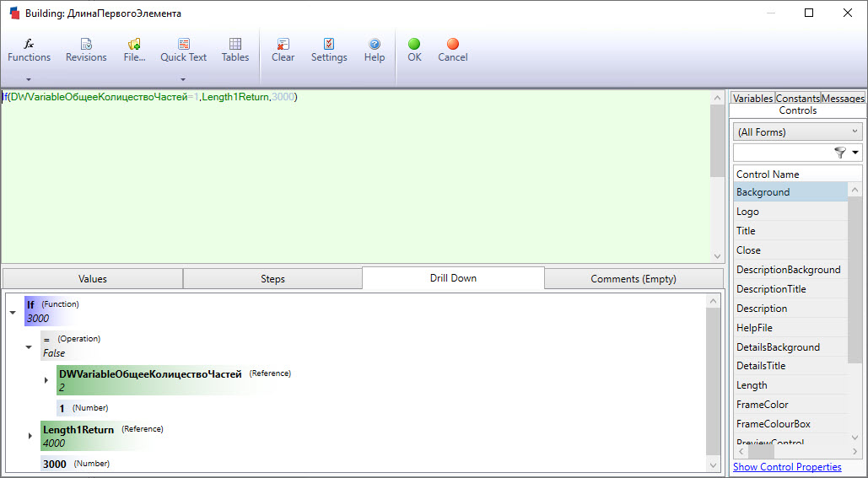The image size is (868, 478).
Task: Open Help from the toolbar
Action: pyautogui.click(x=375, y=51)
